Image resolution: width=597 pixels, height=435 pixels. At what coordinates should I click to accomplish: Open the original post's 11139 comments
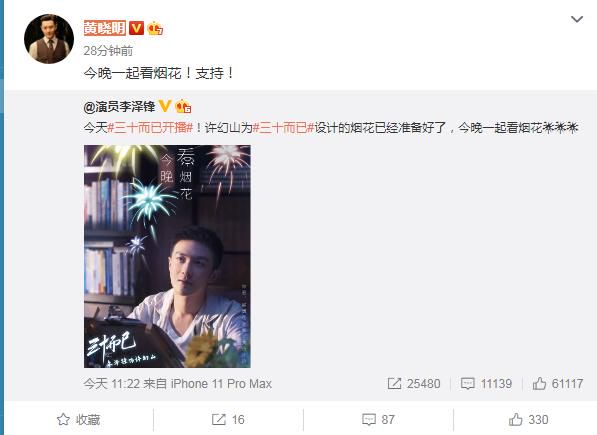[x=486, y=384]
